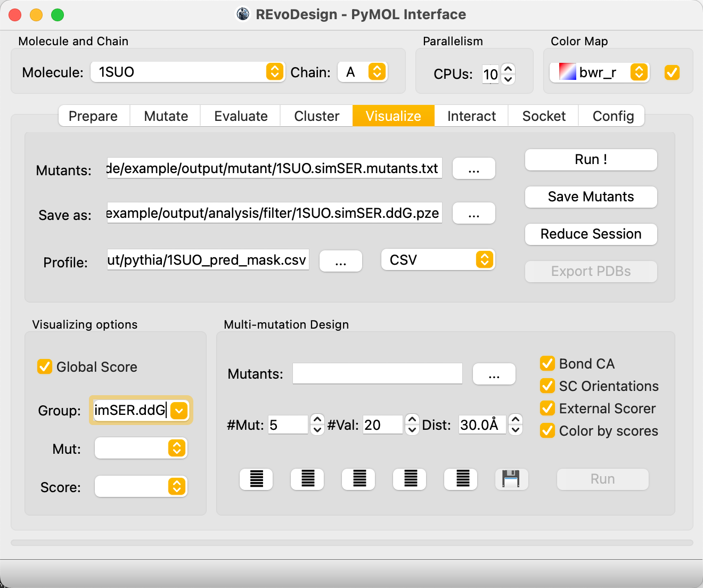The width and height of the screenshot is (703, 588).
Task: Open the Config tab
Action: click(612, 116)
